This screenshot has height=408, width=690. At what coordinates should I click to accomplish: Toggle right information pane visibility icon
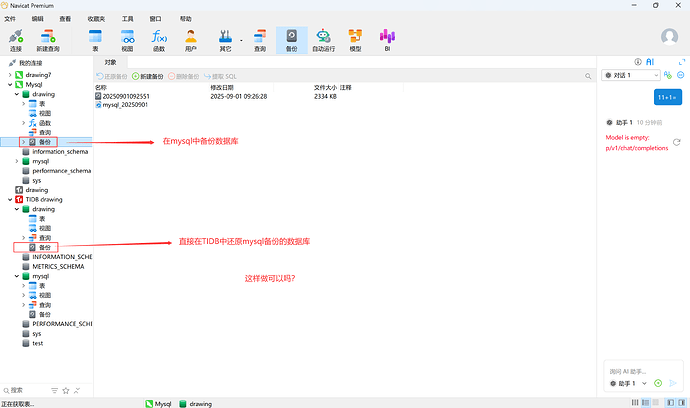point(682,402)
